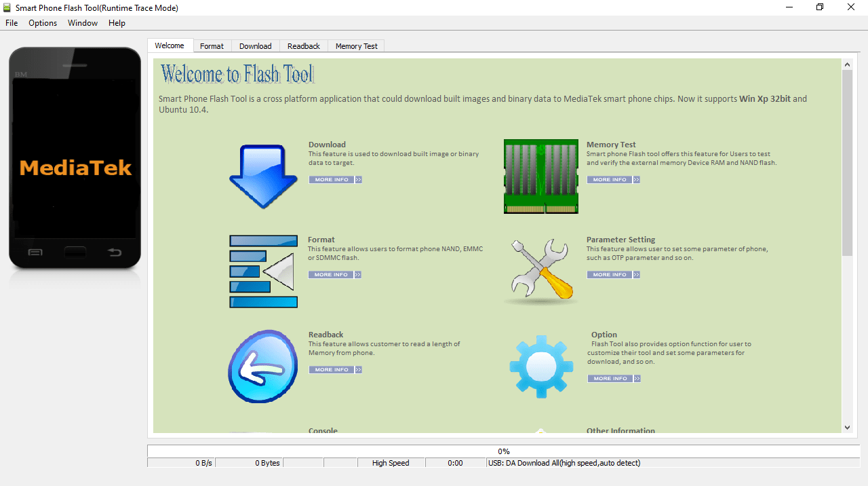Switch to the Memory Test tab

pos(357,46)
